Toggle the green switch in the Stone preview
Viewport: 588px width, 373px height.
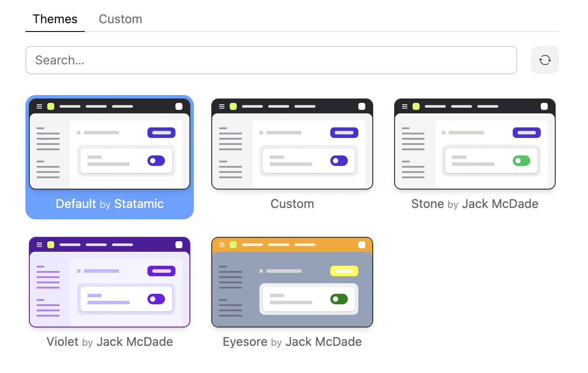point(521,161)
